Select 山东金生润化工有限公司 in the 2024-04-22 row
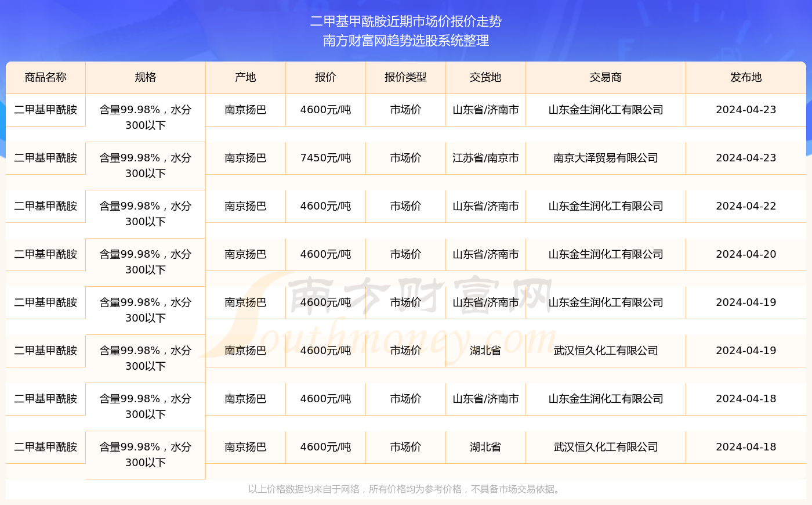The image size is (812, 505). point(606,206)
